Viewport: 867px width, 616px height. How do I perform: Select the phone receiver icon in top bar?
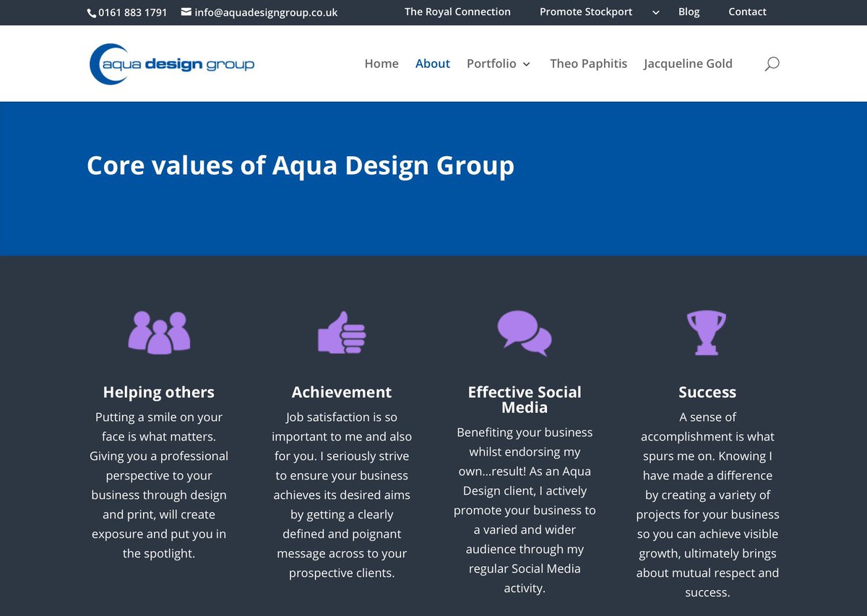pos(90,12)
